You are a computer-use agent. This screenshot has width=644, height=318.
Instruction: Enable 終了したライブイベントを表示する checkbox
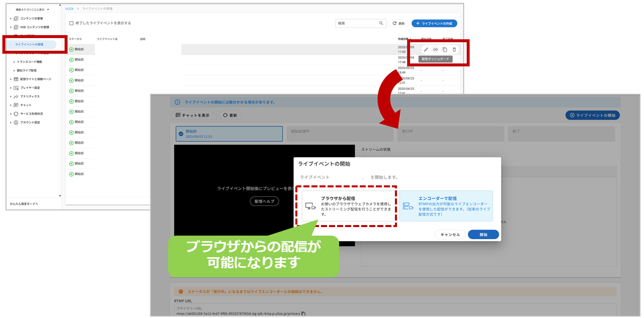[72, 23]
